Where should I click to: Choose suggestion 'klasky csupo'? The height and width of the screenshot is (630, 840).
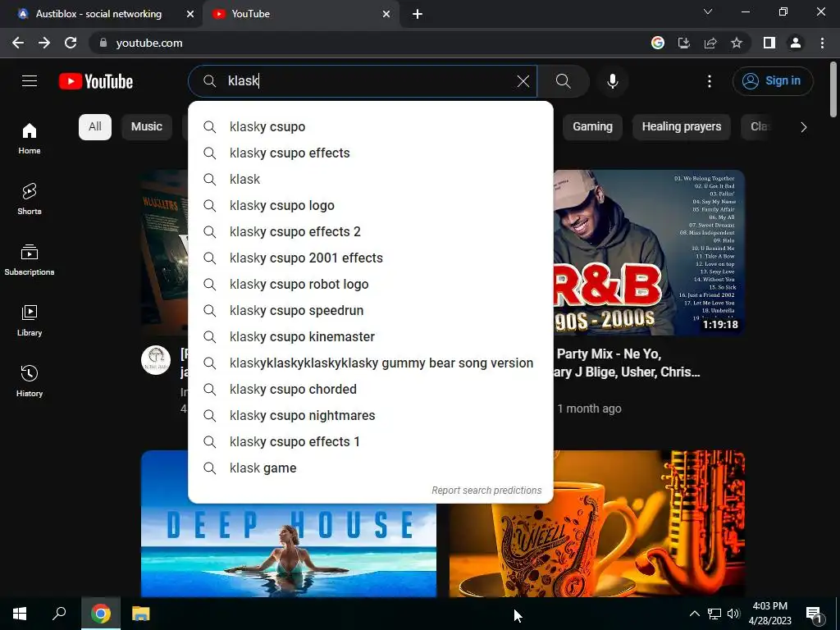[371, 127]
